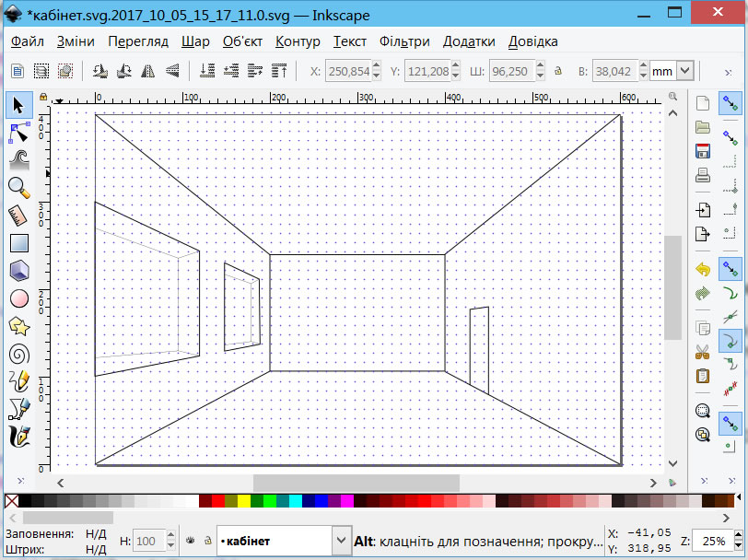Select the Calligraphy pen tool
Image resolution: width=748 pixels, height=560 pixels.
(x=18, y=436)
